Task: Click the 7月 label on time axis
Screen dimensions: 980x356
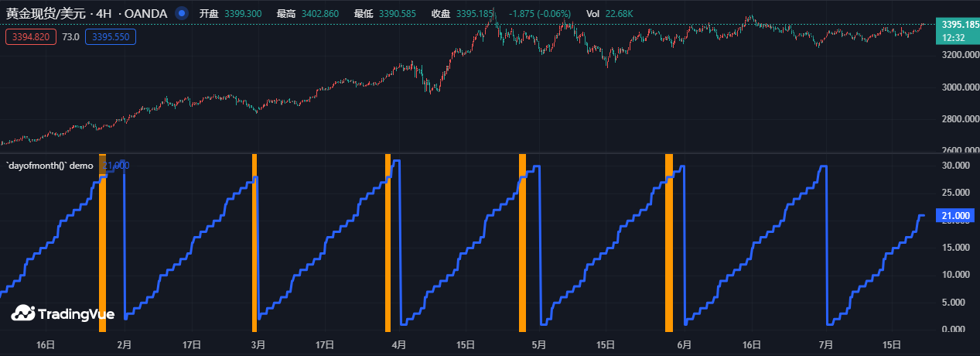Action: 826,344
